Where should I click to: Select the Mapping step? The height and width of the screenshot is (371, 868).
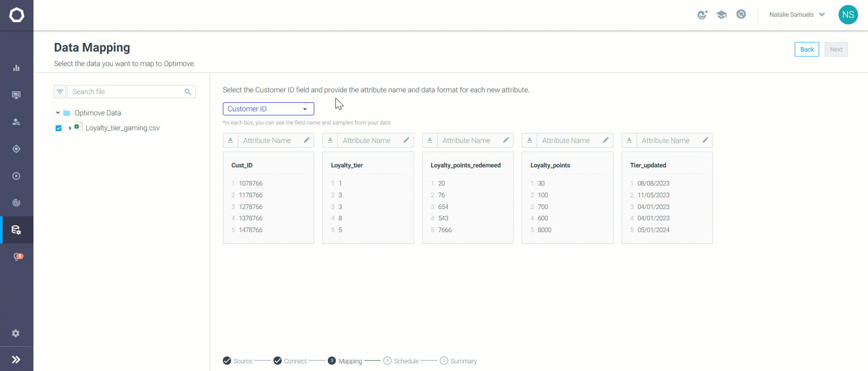click(345, 361)
